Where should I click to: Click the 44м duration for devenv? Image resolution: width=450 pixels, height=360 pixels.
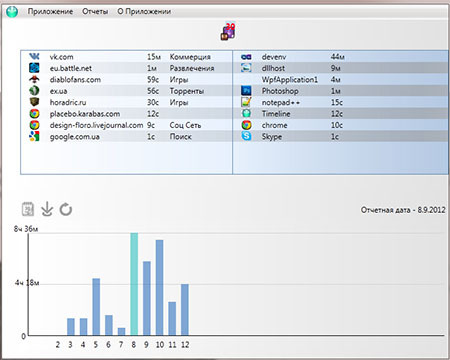coord(337,57)
